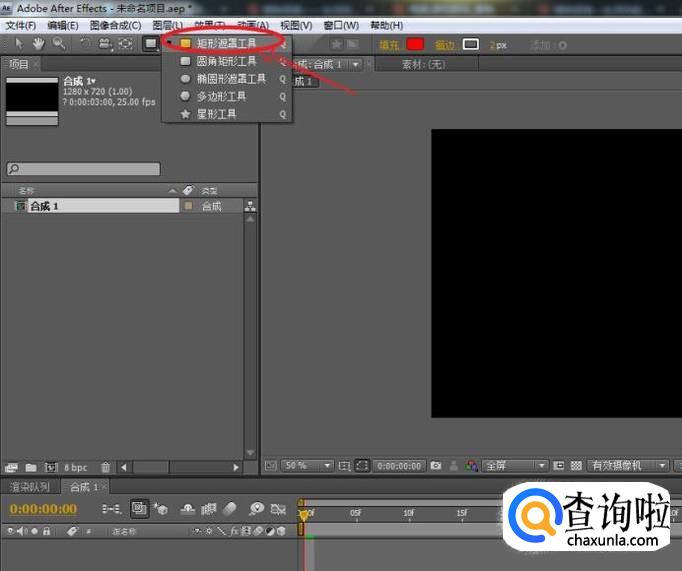682x571 pixels.
Task: Open the 50 % magnification dropdown
Action: click(307, 466)
